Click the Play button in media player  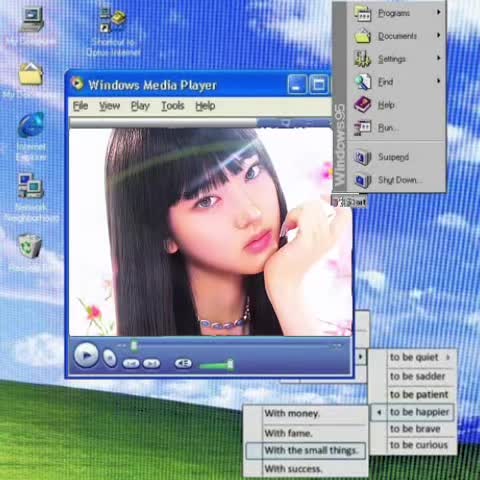[86, 355]
